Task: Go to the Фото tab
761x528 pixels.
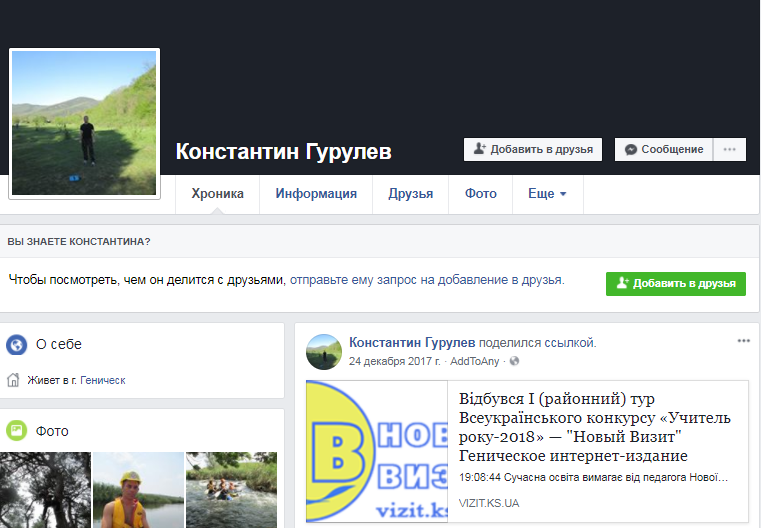Action: [x=480, y=194]
